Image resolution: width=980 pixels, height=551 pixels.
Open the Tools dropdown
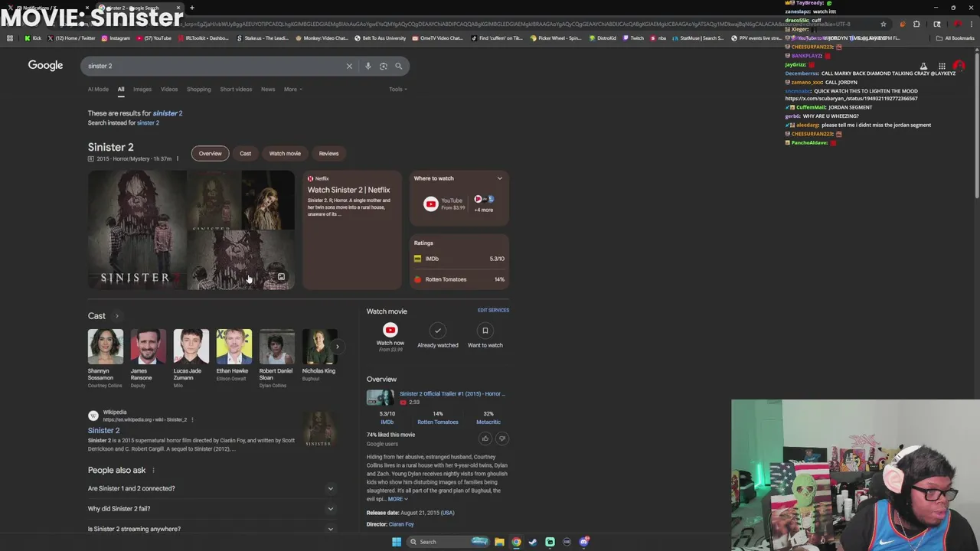coord(397,90)
